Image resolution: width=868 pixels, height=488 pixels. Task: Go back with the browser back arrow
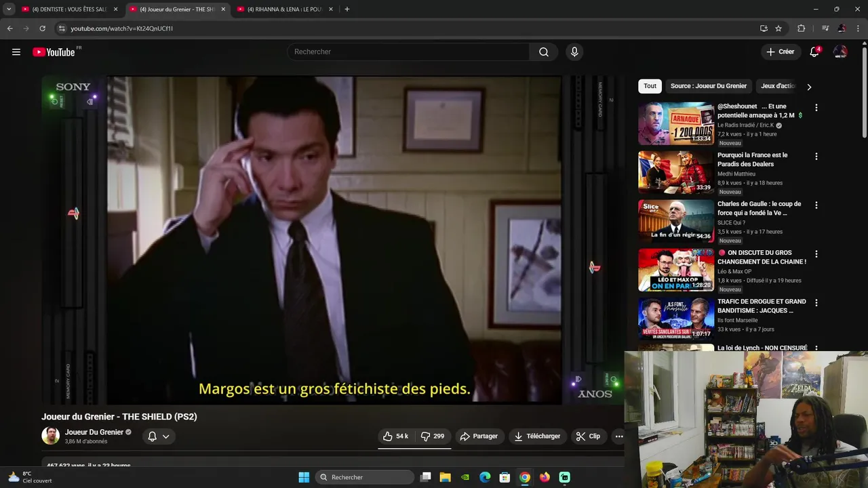[10, 28]
